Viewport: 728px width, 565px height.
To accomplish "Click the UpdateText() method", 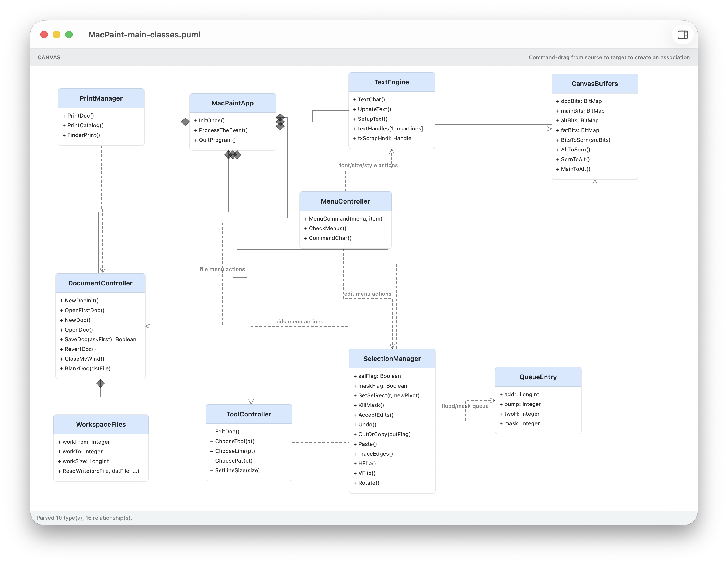I will click(372, 109).
